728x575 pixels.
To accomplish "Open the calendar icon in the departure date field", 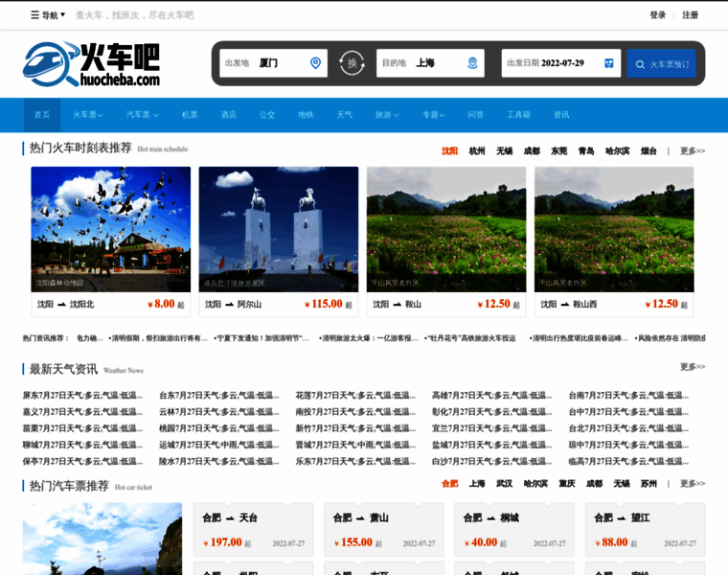I will coord(609,63).
